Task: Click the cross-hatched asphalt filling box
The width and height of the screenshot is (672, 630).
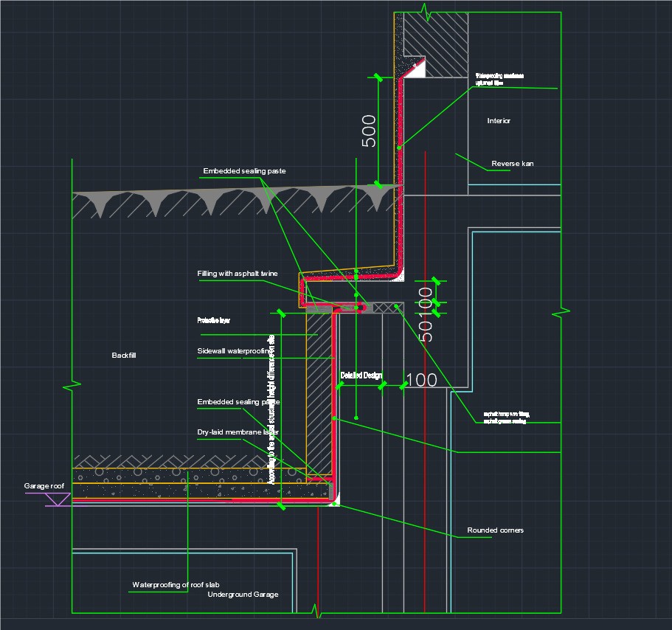Action: (384, 308)
